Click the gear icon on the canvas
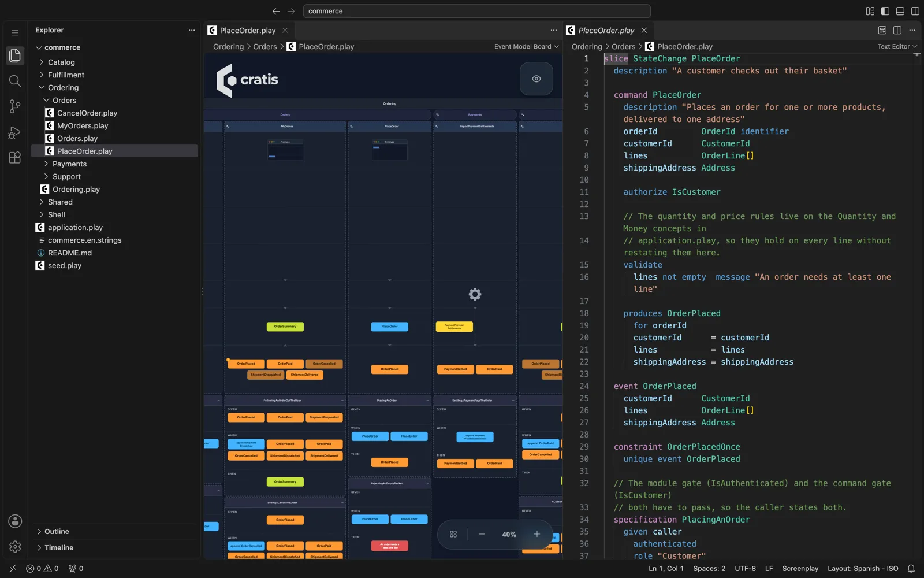The image size is (924, 578). click(x=475, y=294)
